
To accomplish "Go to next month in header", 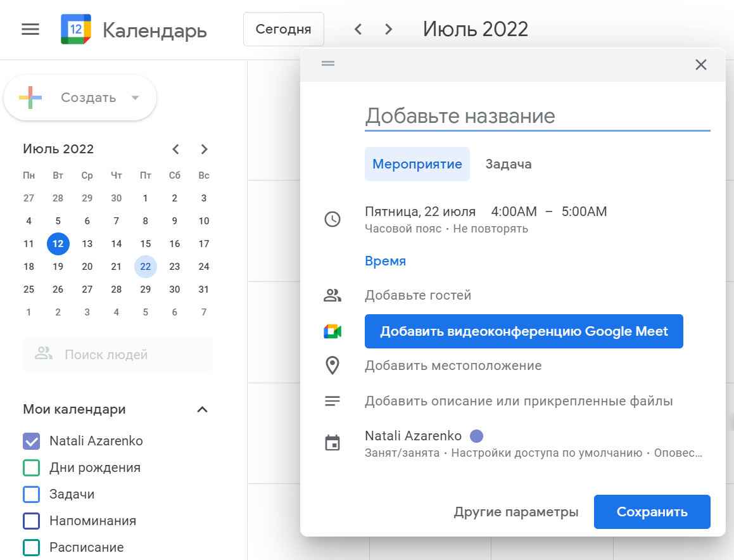I will click(388, 30).
